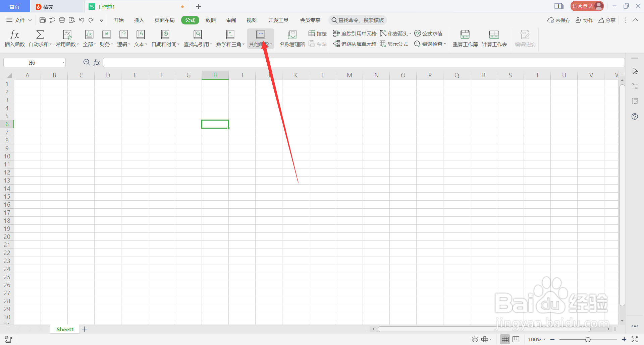Image resolution: width=644 pixels, height=345 pixels.
Task: Click 重算工作簿 recalculate workbook
Action: pos(465,39)
